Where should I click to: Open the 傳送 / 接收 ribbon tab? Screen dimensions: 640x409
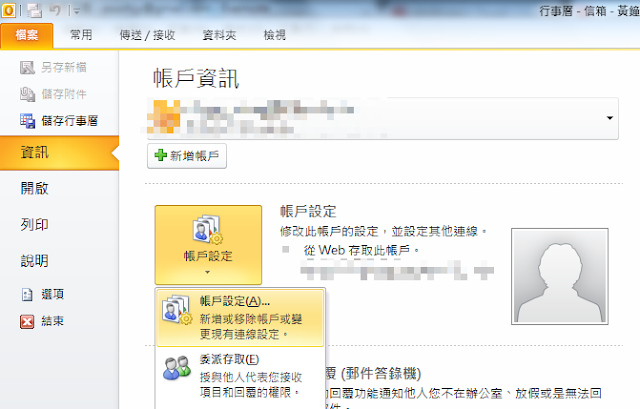147,35
